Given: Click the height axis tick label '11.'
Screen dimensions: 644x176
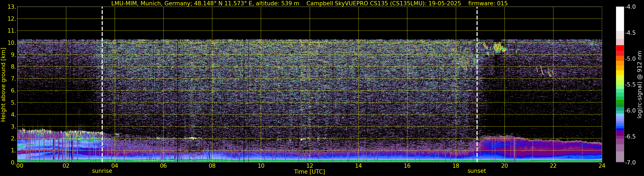Looking at the screenshot, I should (x=12, y=31).
